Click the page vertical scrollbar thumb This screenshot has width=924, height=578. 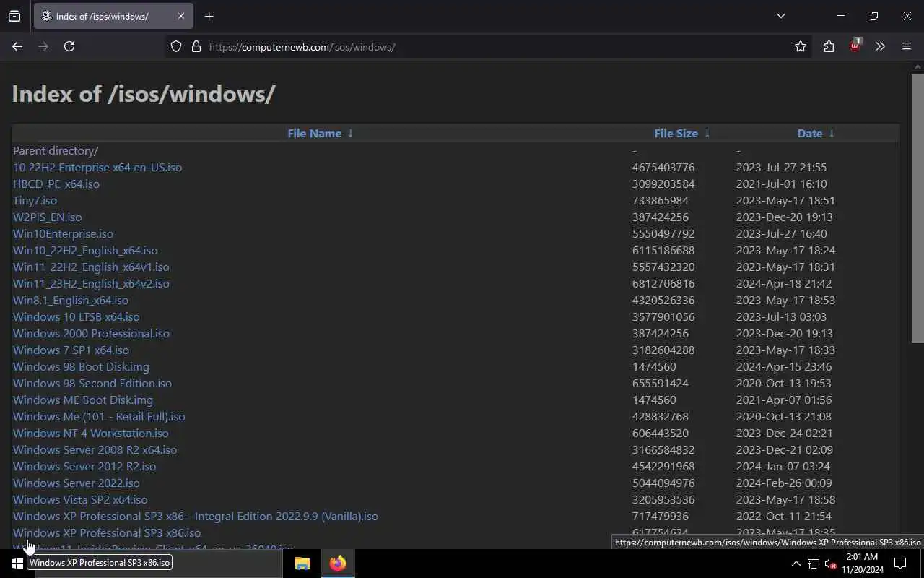918,208
